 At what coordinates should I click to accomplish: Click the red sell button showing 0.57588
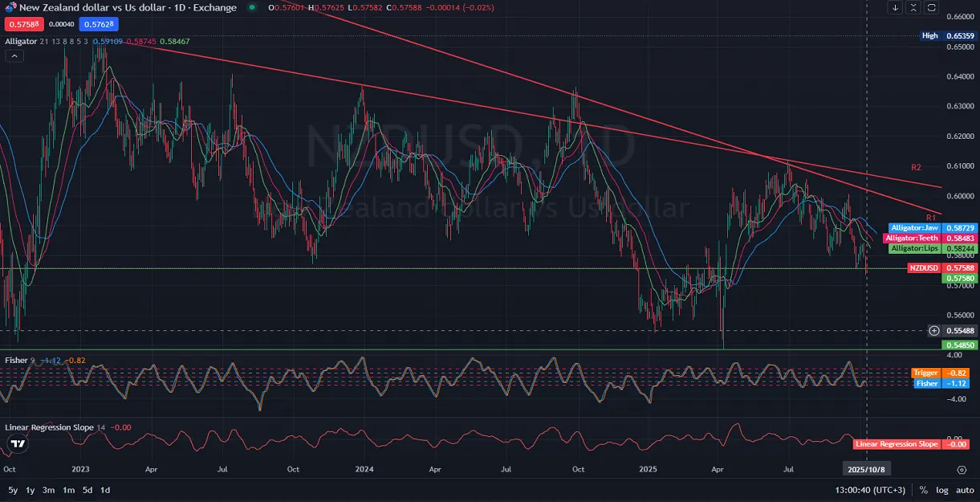tap(23, 25)
